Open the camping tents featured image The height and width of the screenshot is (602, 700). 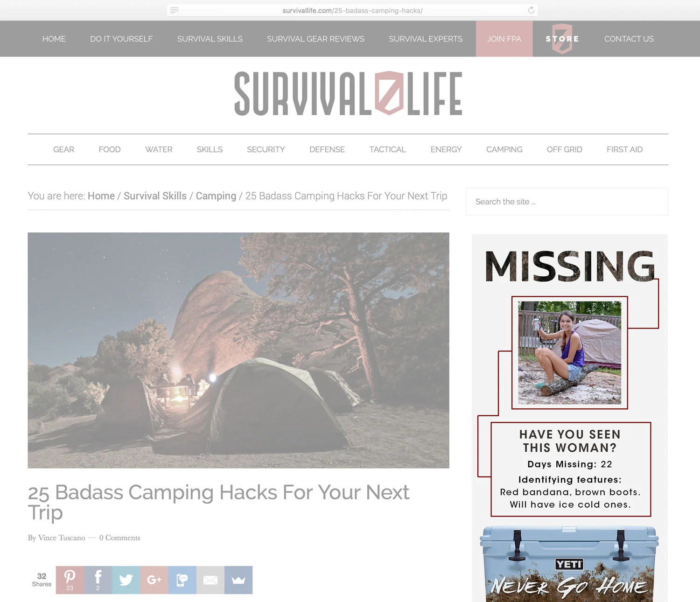click(x=238, y=350)
